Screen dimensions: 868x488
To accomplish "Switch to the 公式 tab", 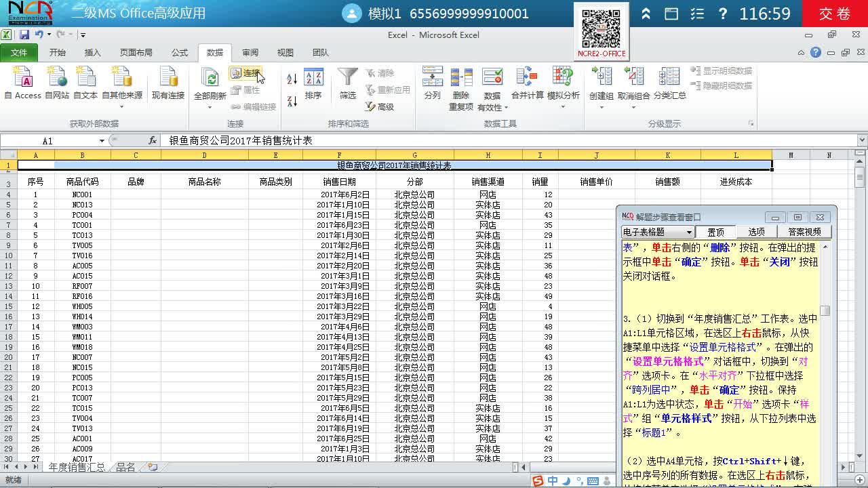I will 180,52.
